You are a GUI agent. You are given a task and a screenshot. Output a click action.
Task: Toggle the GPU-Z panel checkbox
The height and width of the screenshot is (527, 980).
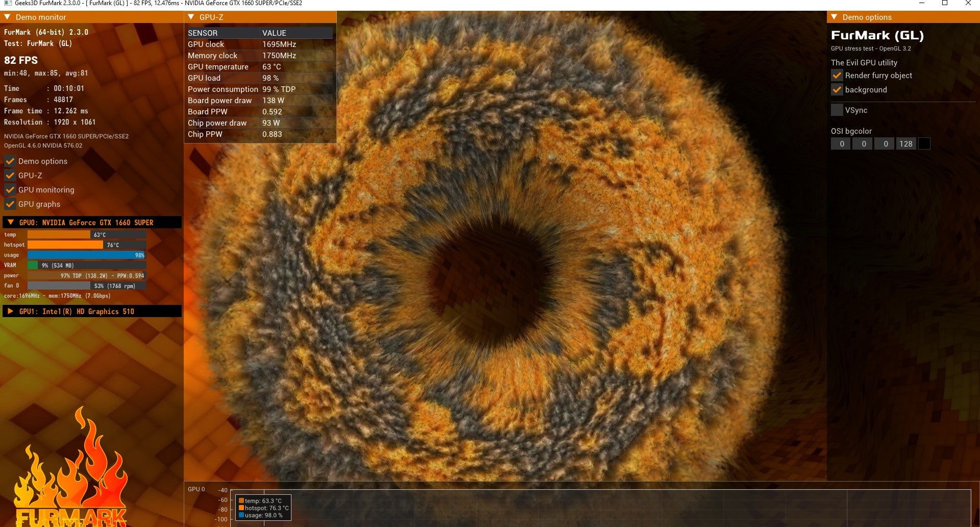click(x=10, y=176)
